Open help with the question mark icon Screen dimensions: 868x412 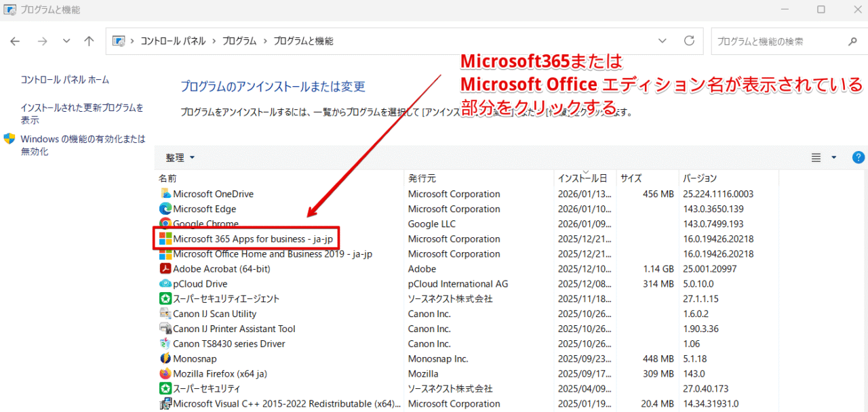coord(858,157)
